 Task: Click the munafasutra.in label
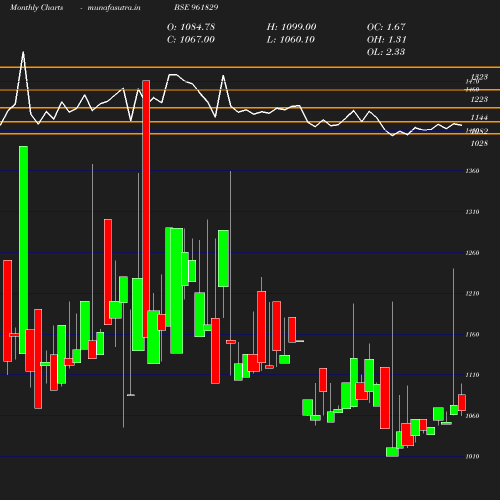(x=114, y=8)
